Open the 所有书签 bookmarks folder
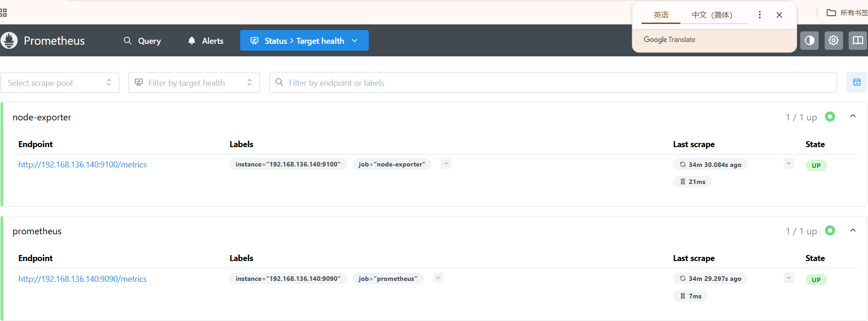Viewport: 868px width, 321px height. 847,12
